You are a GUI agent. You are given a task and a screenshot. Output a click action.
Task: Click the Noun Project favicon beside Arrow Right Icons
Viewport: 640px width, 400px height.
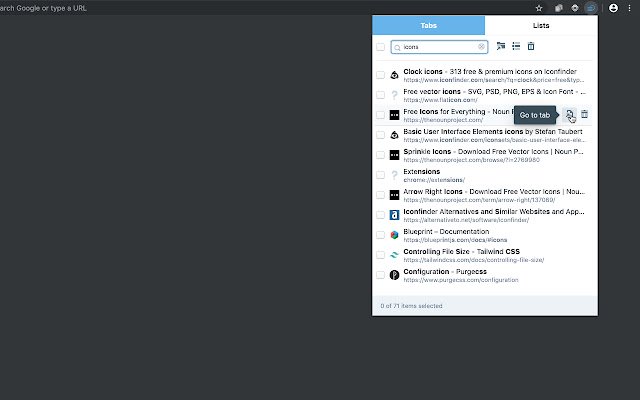click(x=394, y=195)
